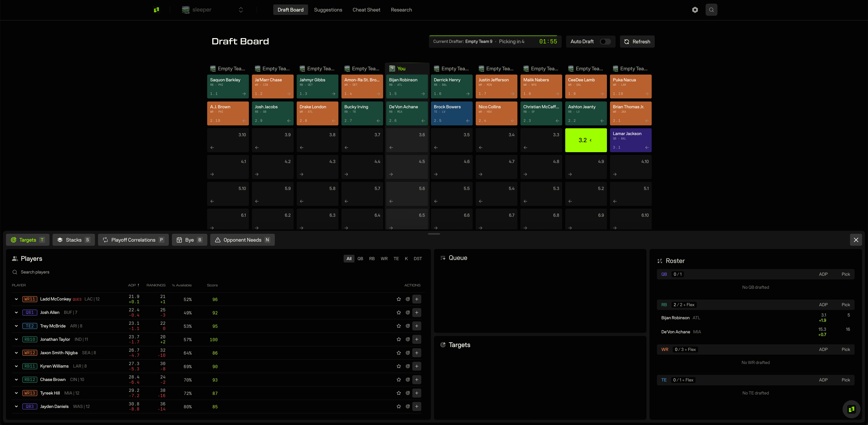Star Kyren Williams as a favorite

point(399,366)
